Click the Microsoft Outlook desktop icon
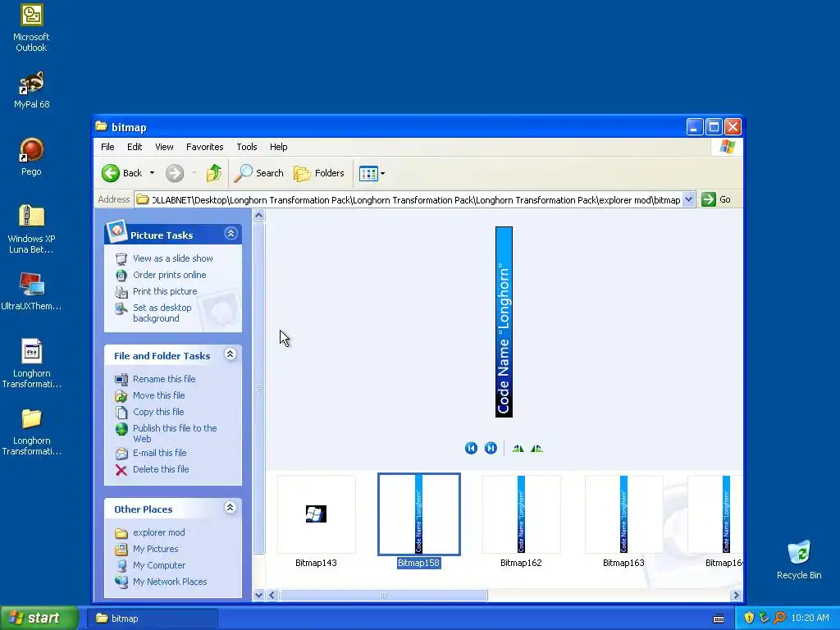Image resolution: width=840 pixels, height=630 pixels. [32, 16]
